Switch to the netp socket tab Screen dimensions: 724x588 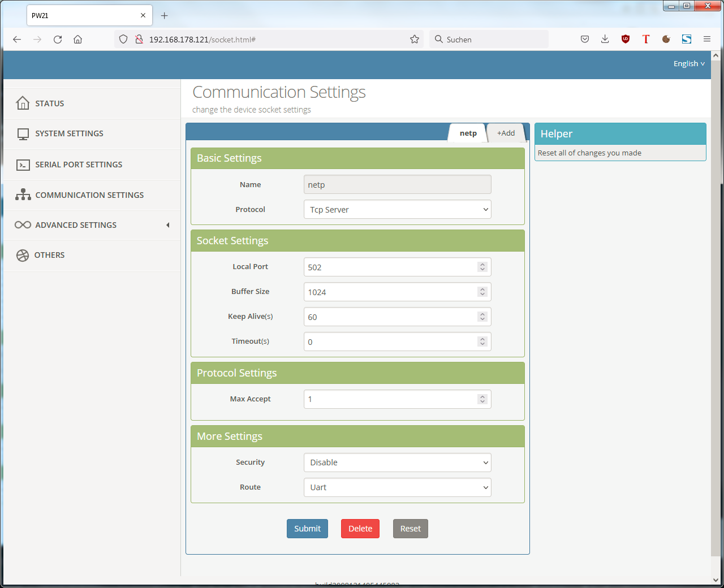tap(468, 133)
